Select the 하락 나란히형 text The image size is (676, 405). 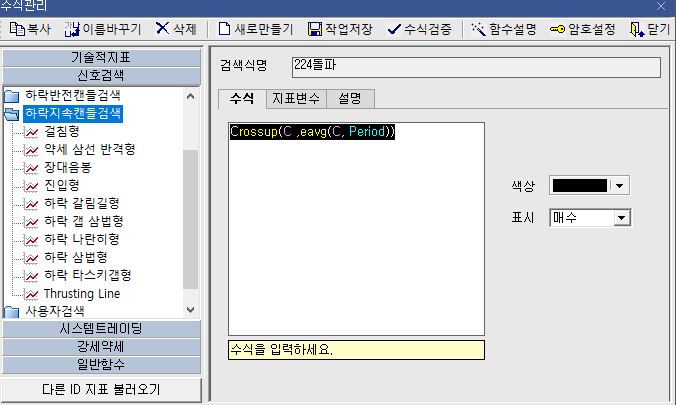tap(81, 239)
